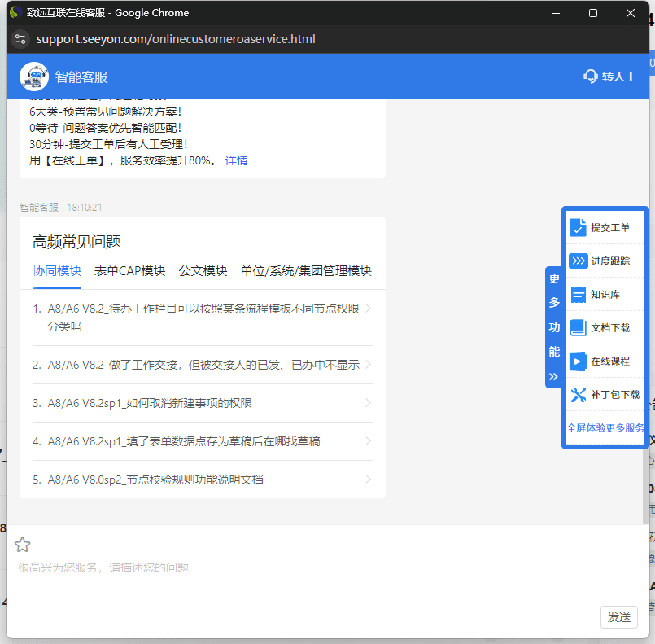Click the 在线课程 play icon

coord(579,361)
